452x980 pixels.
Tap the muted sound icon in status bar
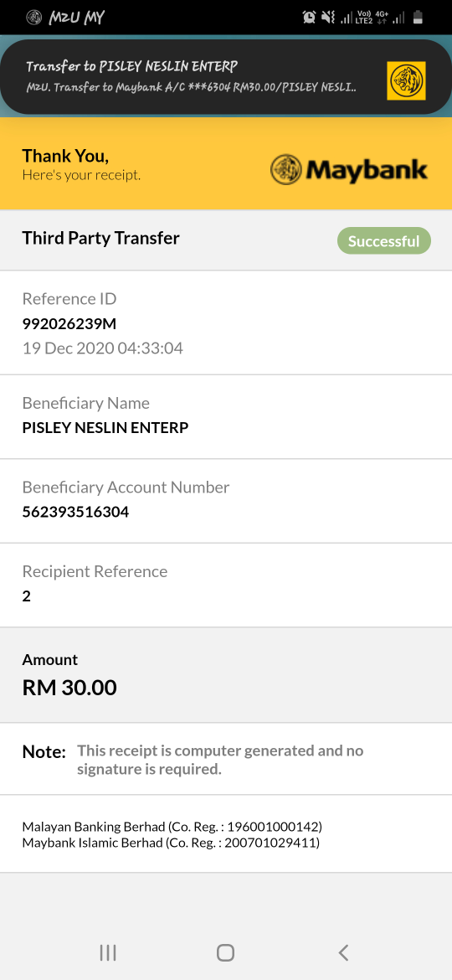328,17
